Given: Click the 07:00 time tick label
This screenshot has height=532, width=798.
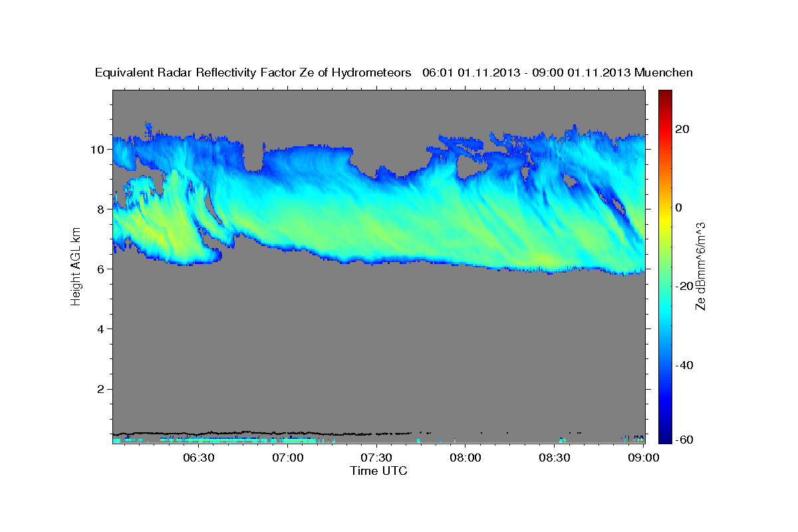Looking at the screenshot, I should 288,458.
